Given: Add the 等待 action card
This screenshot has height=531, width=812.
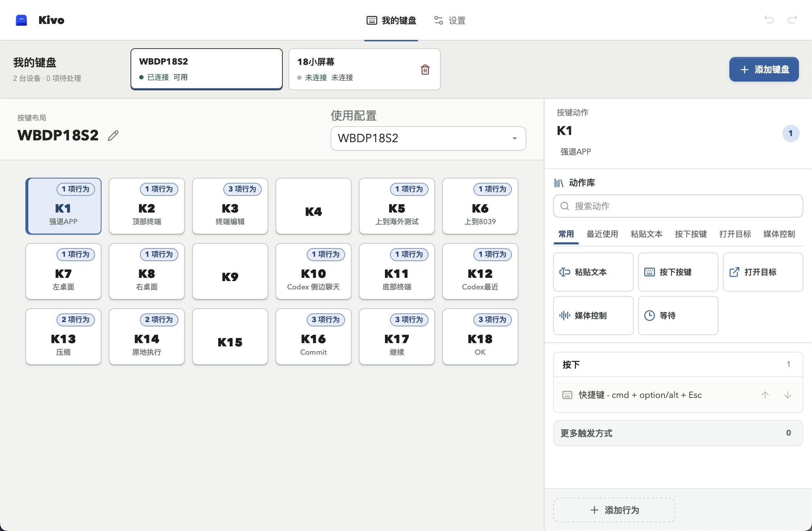Looking at the screenshot, I should 678,316.
